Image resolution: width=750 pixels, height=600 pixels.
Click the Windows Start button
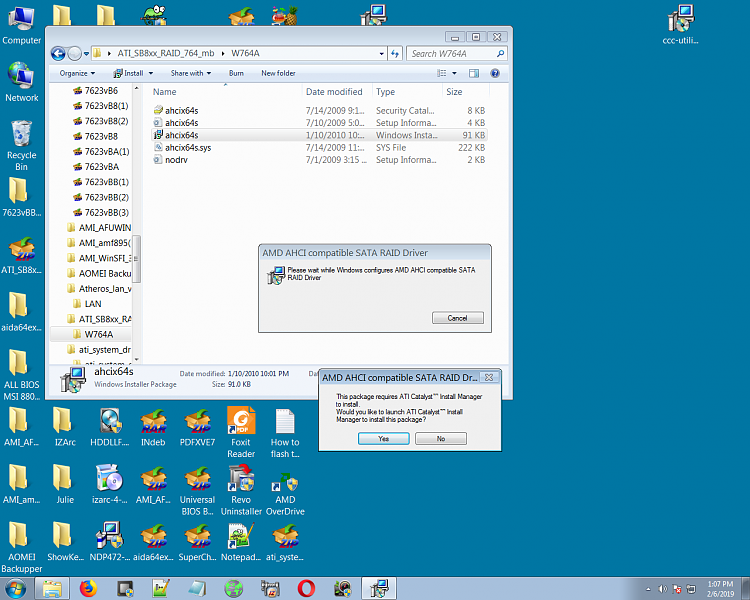[15, 589]
